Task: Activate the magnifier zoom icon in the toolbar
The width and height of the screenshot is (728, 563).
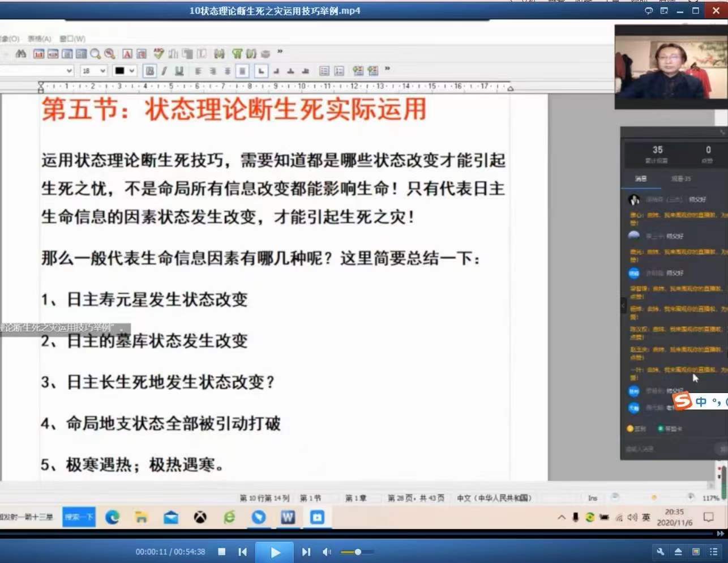Action: (94, 54)
